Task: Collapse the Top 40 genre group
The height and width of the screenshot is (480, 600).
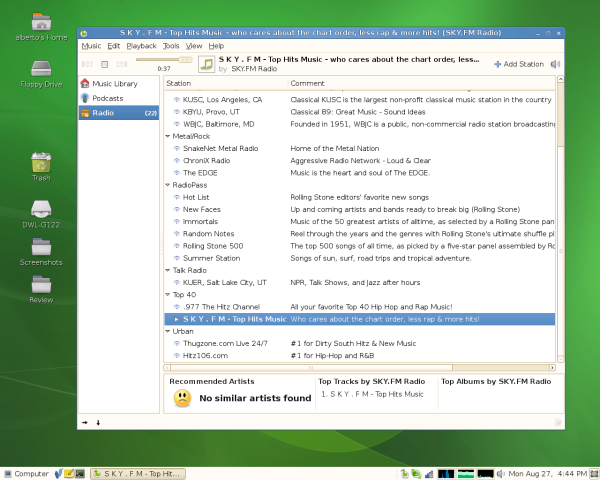Action: point(168,295)
